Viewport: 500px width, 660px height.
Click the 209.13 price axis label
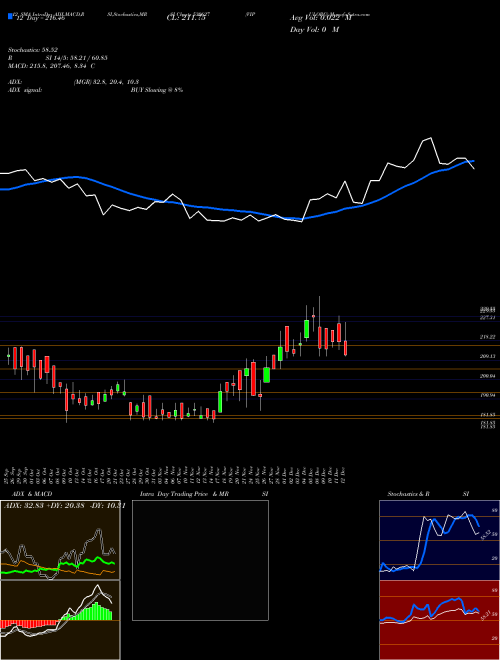(487, 356)
